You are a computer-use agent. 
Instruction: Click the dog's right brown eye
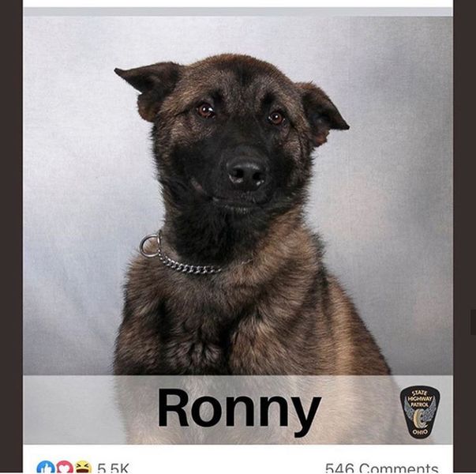275,118
